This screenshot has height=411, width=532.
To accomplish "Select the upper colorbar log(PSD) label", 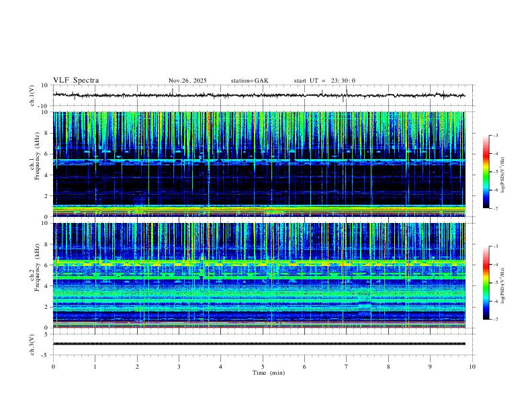I will click(x=503, y=175).
